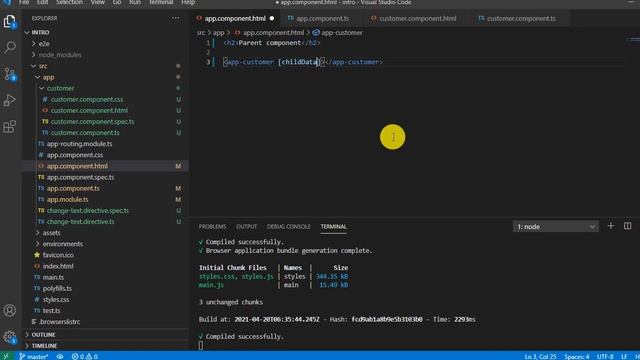
Task: Split the terminal panel
Action: 627,226
